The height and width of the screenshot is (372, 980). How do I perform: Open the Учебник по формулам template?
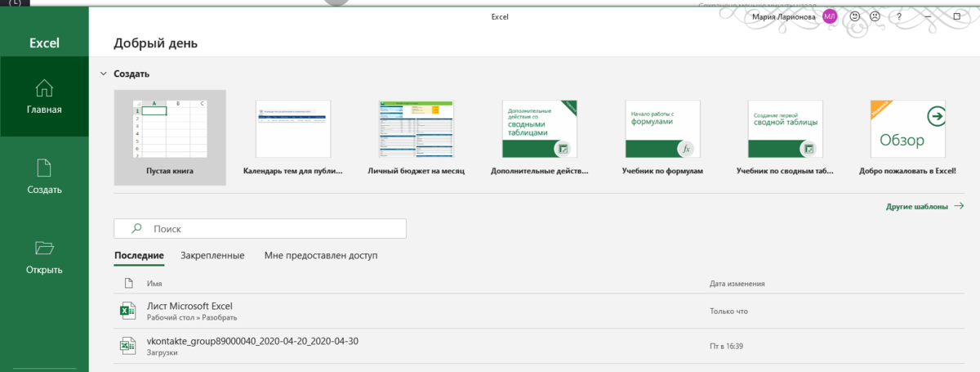[662, 137]
